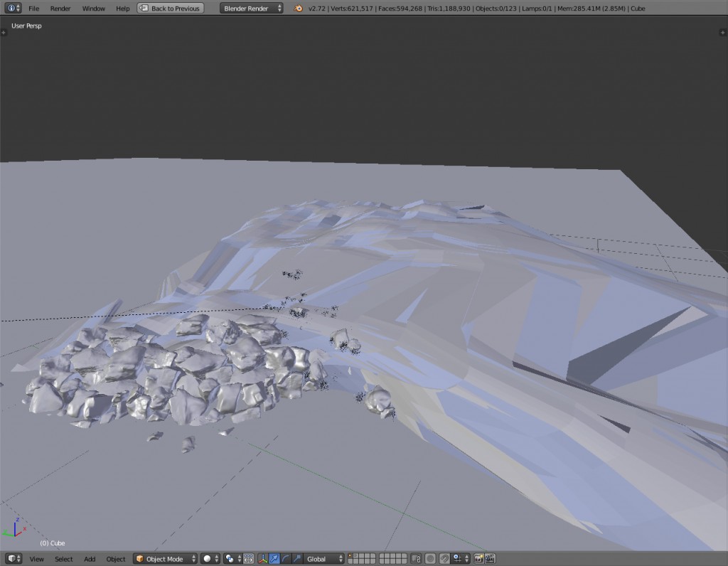
Task: Select the rotate manipulator arc icon
Action: point(285,559)
